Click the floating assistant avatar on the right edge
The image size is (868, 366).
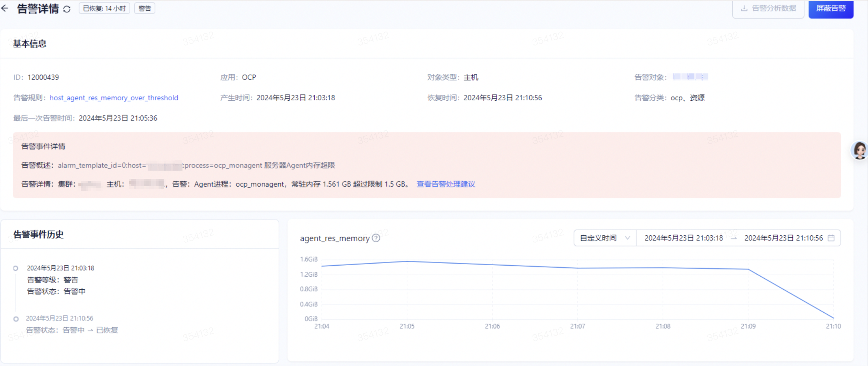(x=860, y=149)
